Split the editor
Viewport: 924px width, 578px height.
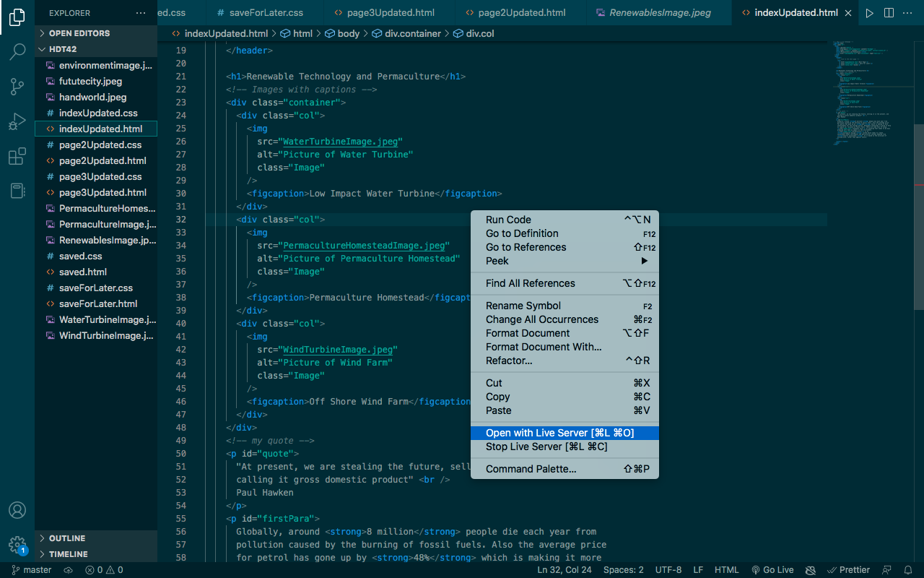tap(889, 12)
